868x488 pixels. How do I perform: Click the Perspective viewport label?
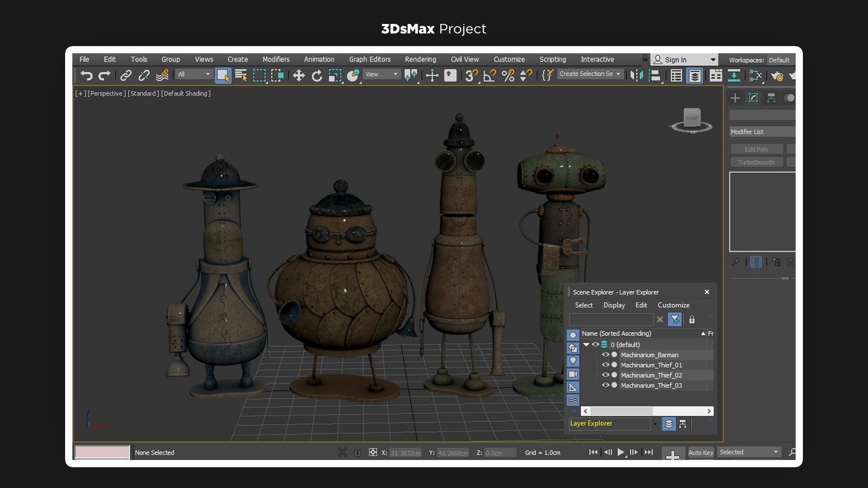[x=107, y=94]
